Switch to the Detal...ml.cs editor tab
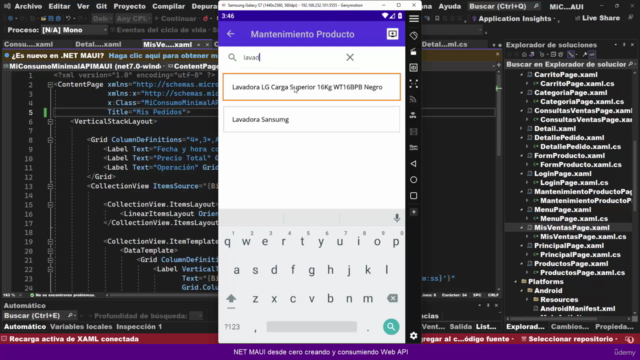The height and width of the screenshot is (360, 640). [x=444, y=44]
